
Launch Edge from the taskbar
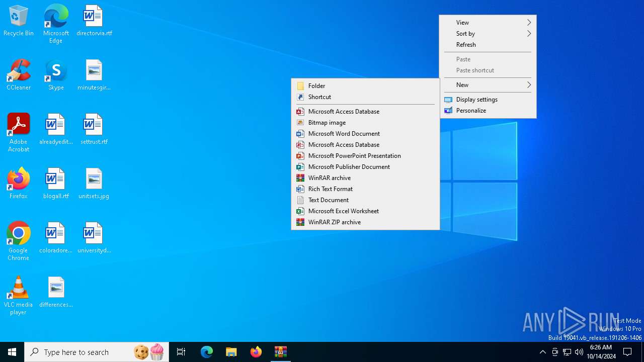pyautogui.click(x=207, y=352)
